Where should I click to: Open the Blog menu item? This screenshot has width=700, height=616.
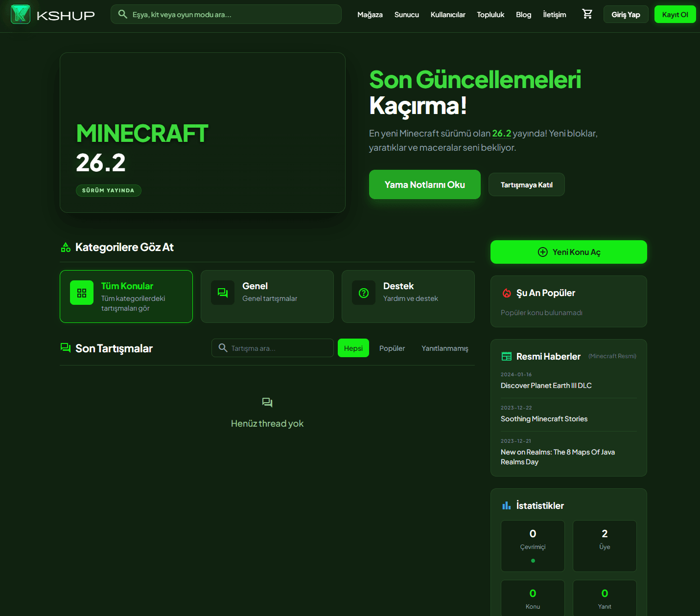click(x=523, y=15)
